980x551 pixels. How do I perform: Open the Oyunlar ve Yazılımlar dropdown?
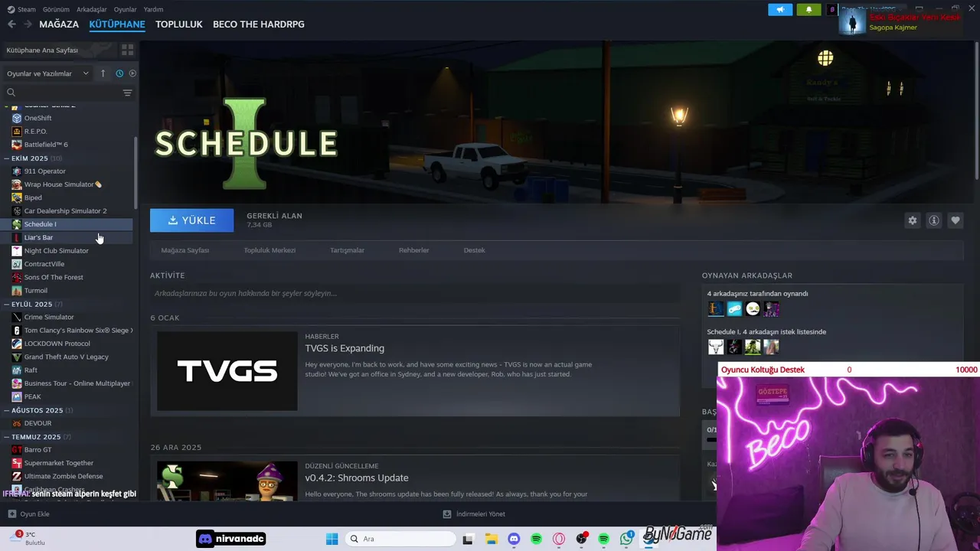click(47, 73)
